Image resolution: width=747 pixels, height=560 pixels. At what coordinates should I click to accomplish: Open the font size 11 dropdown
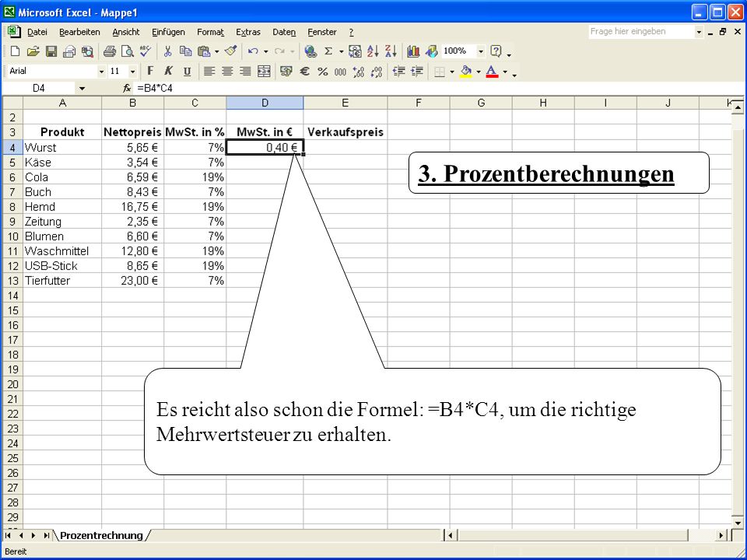click(132, 72)
